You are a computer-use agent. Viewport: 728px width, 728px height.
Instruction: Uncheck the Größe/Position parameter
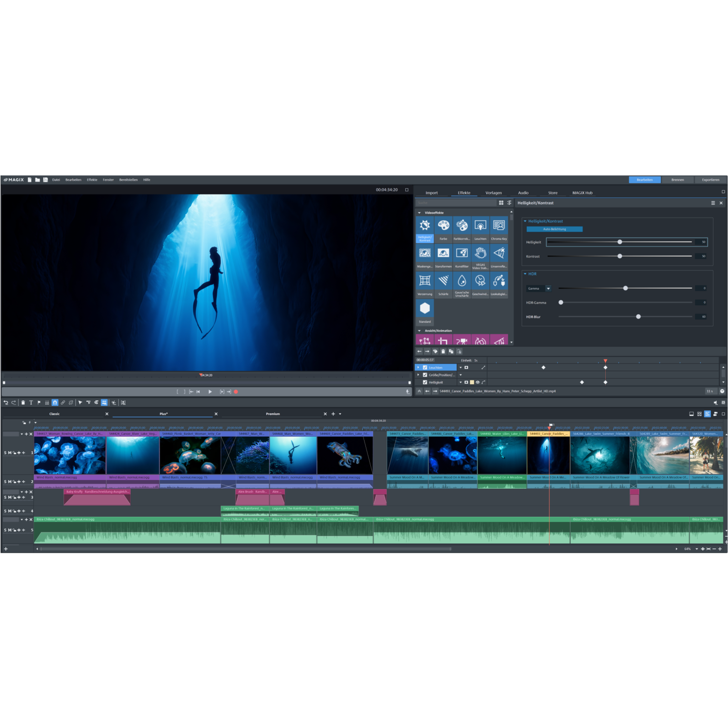coord(425,375)
